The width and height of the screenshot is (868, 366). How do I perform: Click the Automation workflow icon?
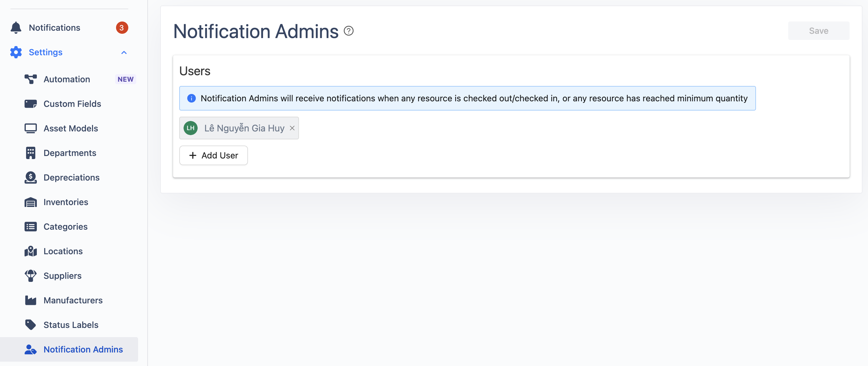click(30, 79)
